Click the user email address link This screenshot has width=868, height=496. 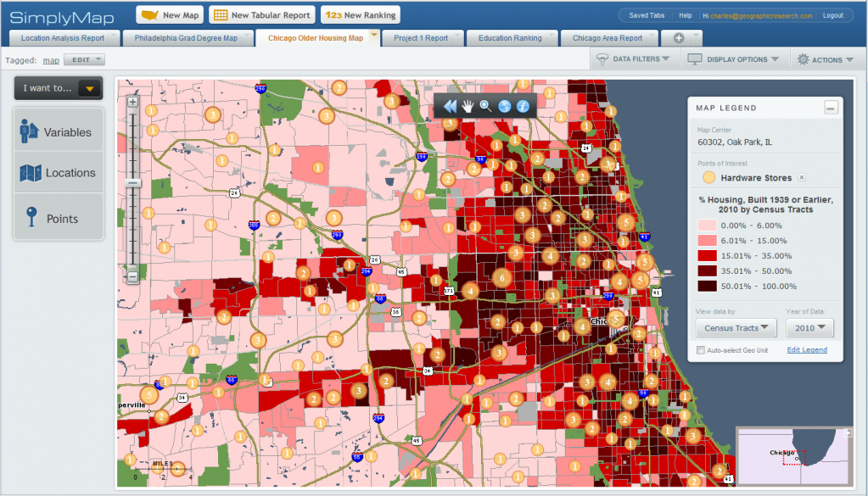761,16
